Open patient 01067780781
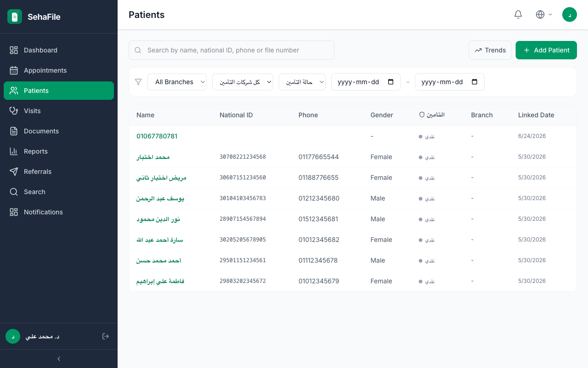Screen dimensions: 588x368 point(157,136)
